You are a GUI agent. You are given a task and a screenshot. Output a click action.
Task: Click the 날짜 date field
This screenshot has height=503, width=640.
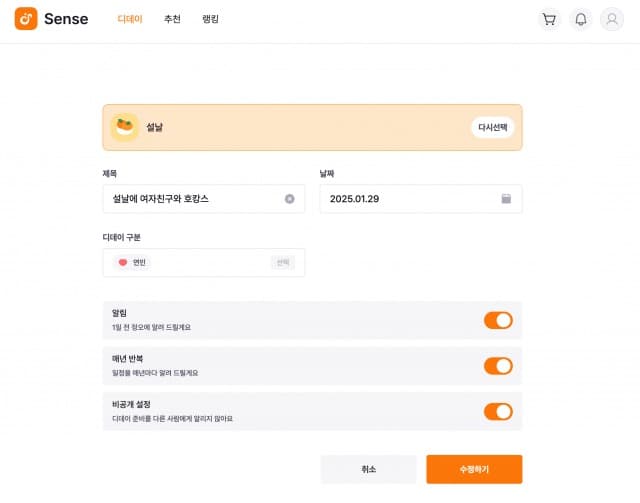410,199
